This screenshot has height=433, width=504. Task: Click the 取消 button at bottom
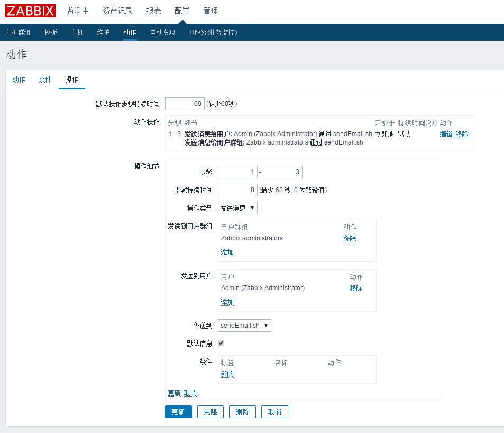pyautogui.click(x=274, y=412)
